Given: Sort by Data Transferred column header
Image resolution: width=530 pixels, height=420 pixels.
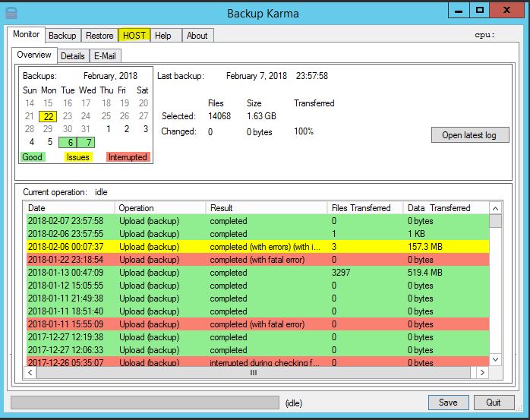Looking at the screenshot, I should point(446,208).
